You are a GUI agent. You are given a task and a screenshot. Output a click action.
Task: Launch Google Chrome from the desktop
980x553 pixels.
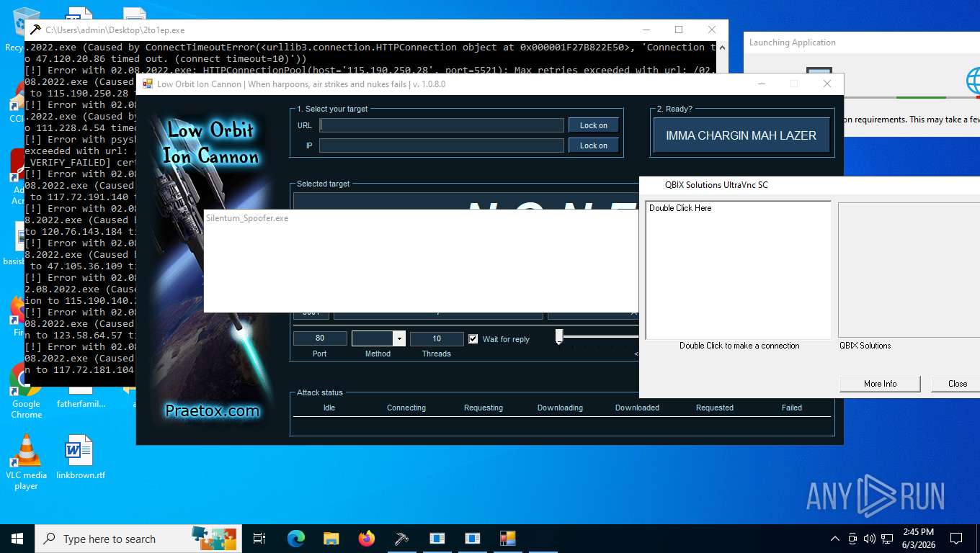(26, 392)
